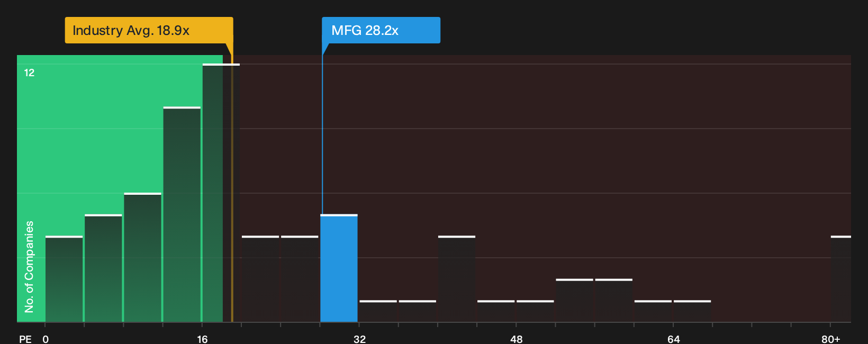This screenshot has height=344, width=868.
Task: Click the MFG 28.2x label
Action: point(381,30)
